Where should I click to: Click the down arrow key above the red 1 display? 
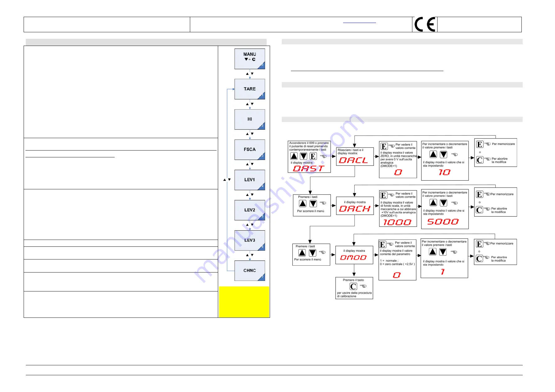point(443,252)
